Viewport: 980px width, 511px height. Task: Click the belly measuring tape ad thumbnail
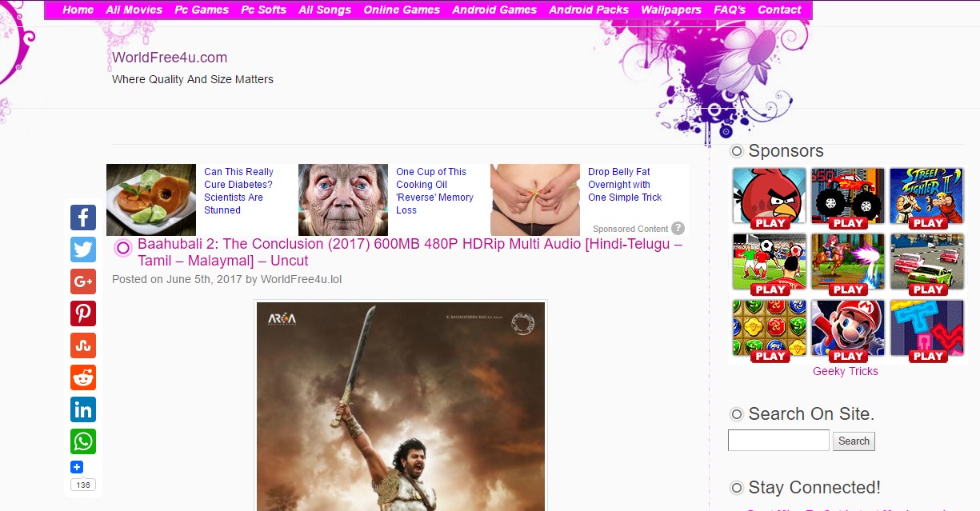point(535,200)
